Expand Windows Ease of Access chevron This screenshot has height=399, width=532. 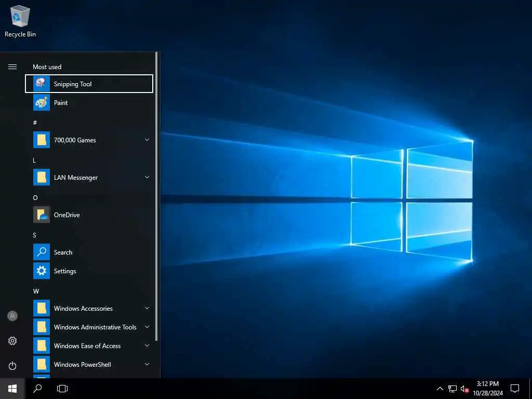(147, 345)
